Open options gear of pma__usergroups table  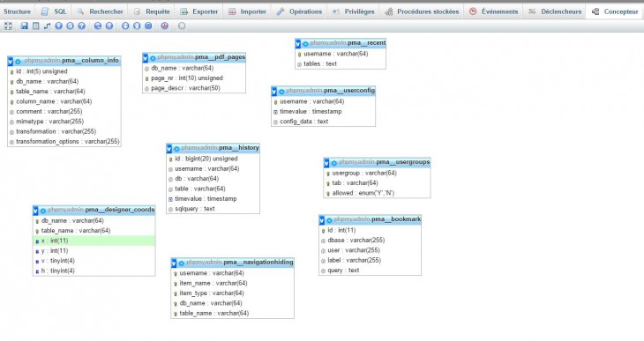[x=334, y=163]
